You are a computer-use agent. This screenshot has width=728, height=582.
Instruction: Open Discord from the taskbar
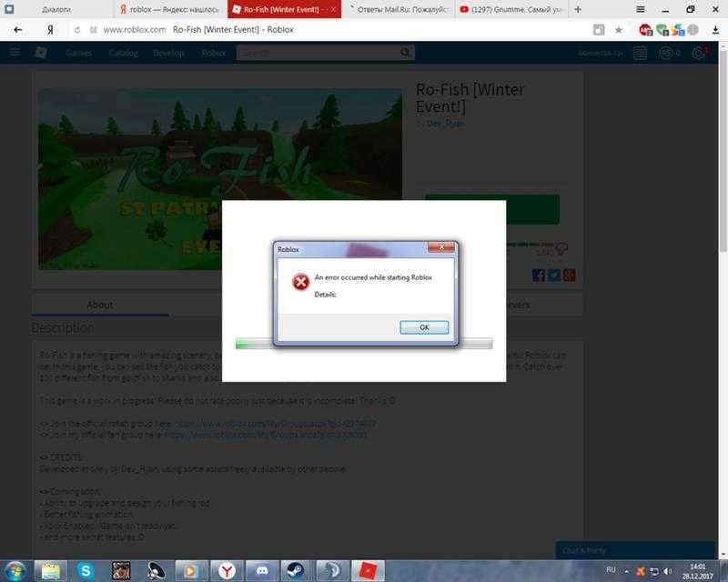tap(262, 571)
